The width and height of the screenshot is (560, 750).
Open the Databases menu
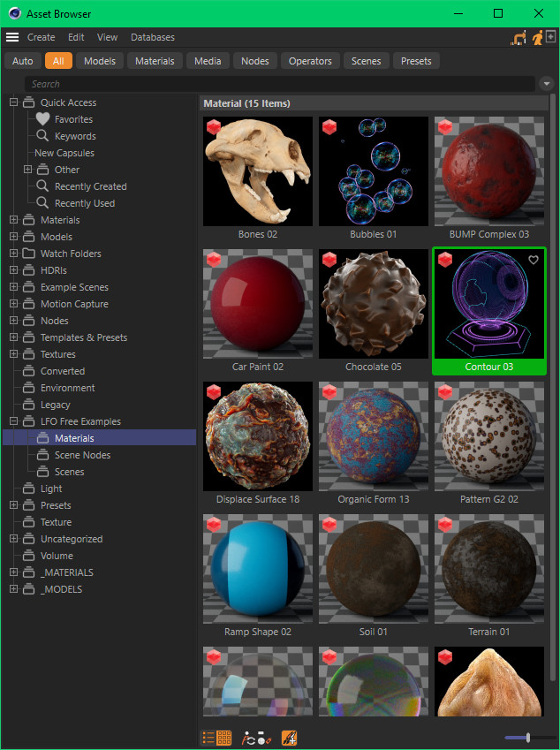coord(153,37)
